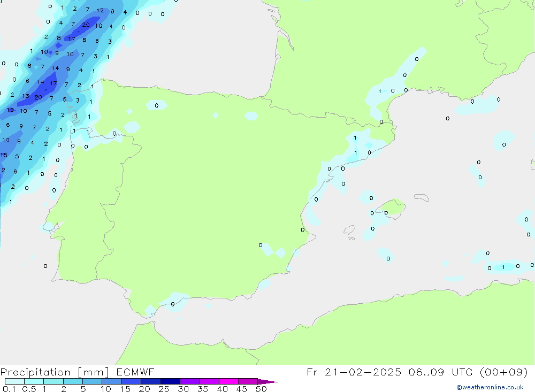The height and width of the screenshot is (392, 535).
Task: Select the legend label '45'
Action: coord(242,389)
